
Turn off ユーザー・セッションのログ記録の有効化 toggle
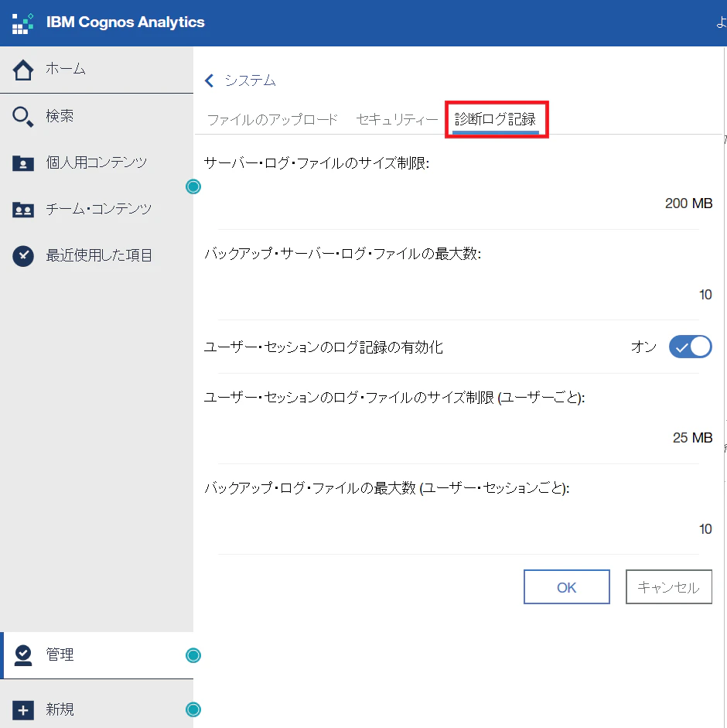tap(690, 347)
